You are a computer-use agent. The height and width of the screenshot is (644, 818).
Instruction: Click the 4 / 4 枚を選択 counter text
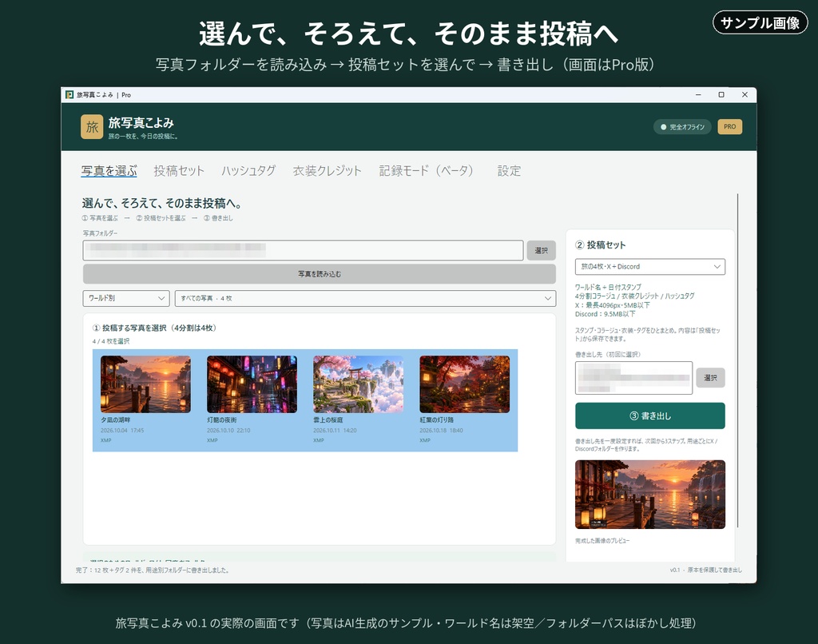point(110,341)
